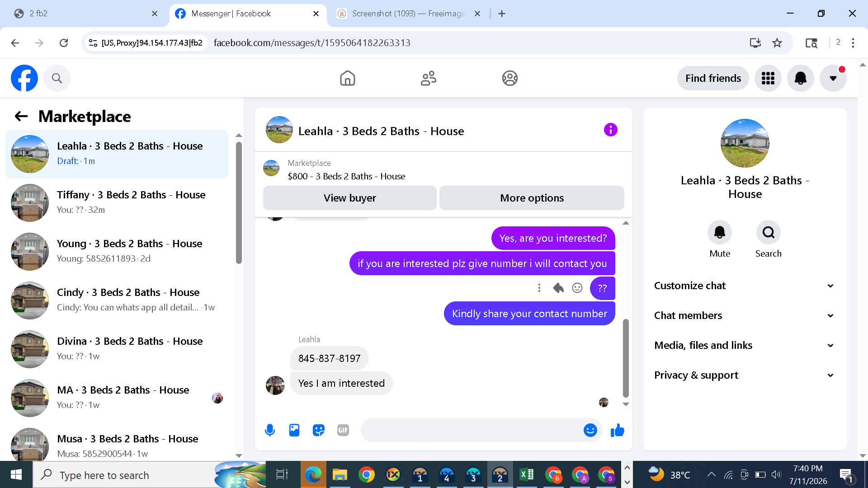Open the Facebook logo home link
868x488 pixels.
pos(24,78)
